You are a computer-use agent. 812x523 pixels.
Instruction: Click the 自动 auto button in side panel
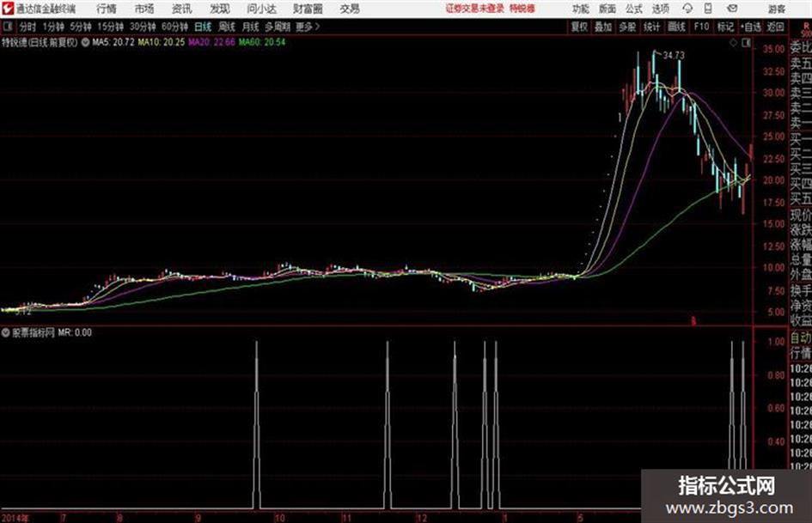[x=801, y=338]
